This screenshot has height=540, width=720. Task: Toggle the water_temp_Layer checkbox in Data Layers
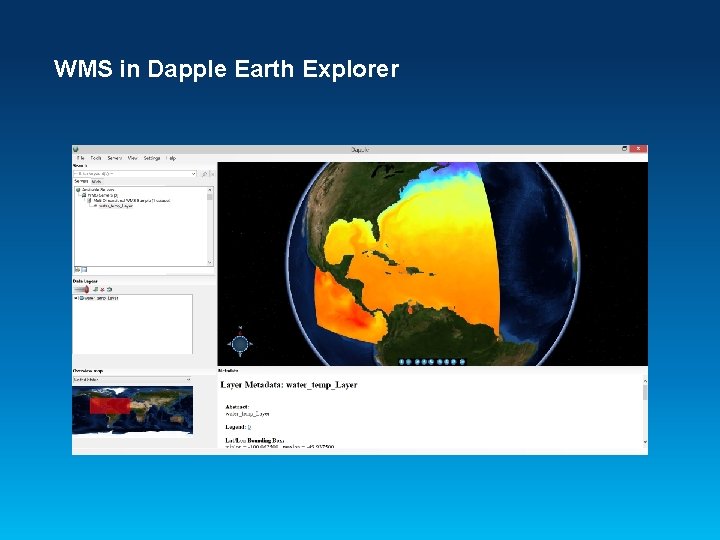coord(76,298)
